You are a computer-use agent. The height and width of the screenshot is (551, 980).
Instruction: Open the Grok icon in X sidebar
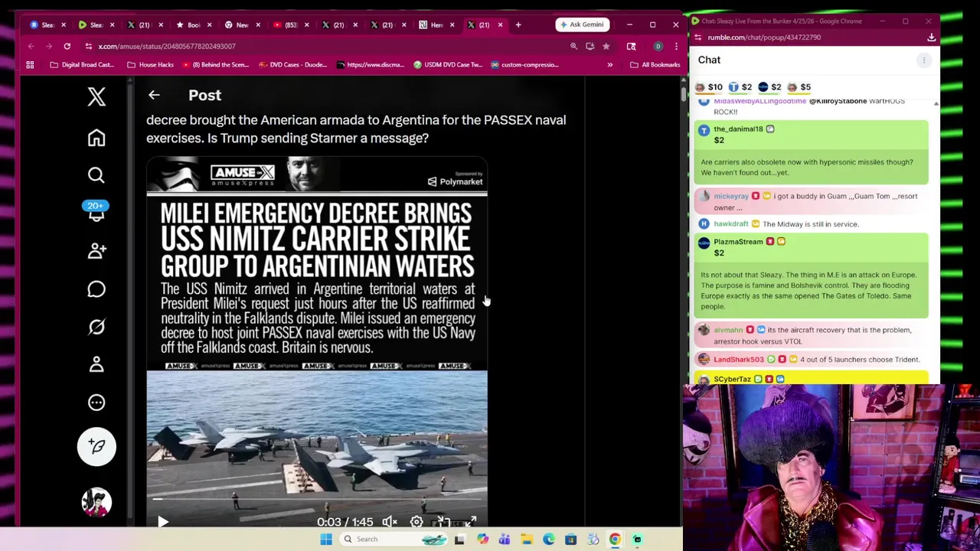point(96,327)
